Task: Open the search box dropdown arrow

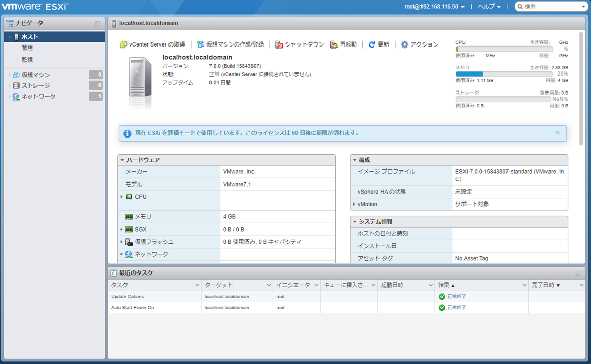Action: pos(583,7)
